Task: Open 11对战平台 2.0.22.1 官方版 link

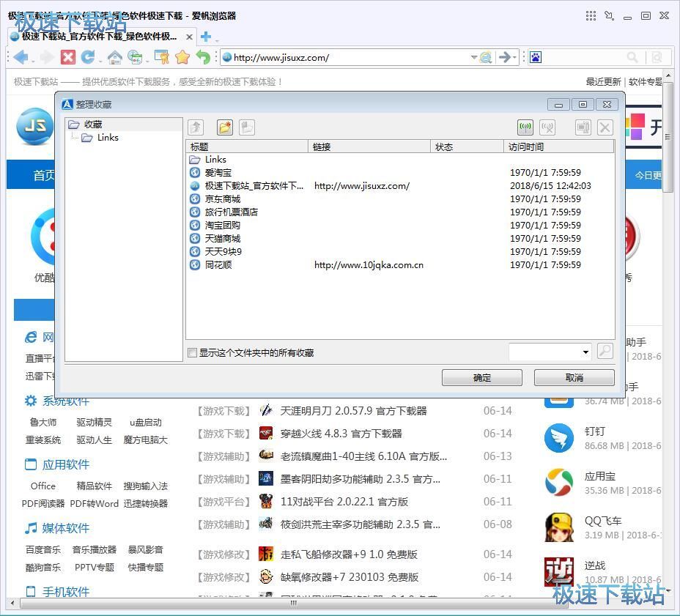Action: click(x=344, y=502)
